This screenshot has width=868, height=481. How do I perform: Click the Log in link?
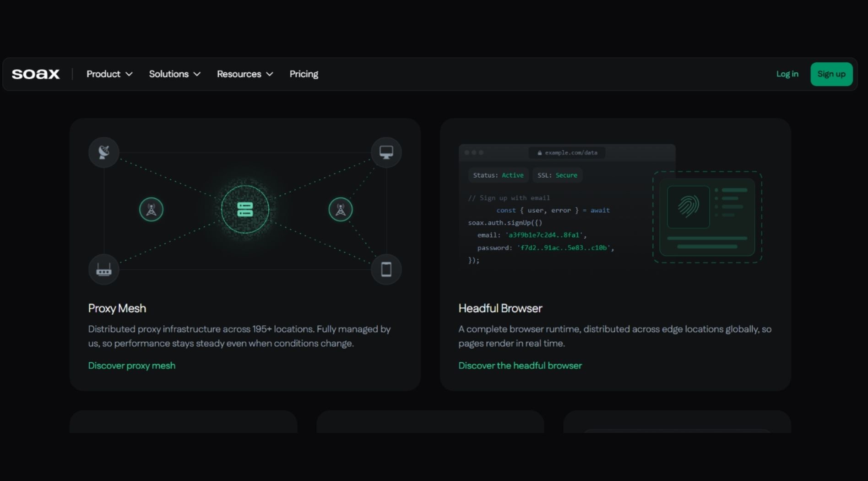(787, 74)
